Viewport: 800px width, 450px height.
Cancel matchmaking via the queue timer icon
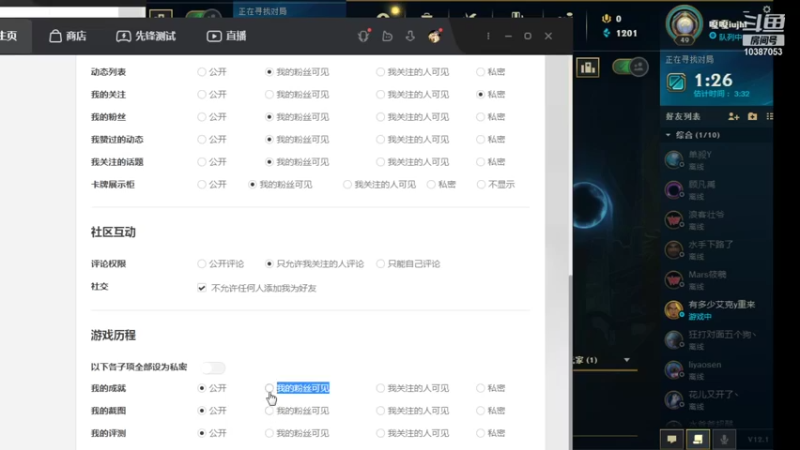click(676, 82)
